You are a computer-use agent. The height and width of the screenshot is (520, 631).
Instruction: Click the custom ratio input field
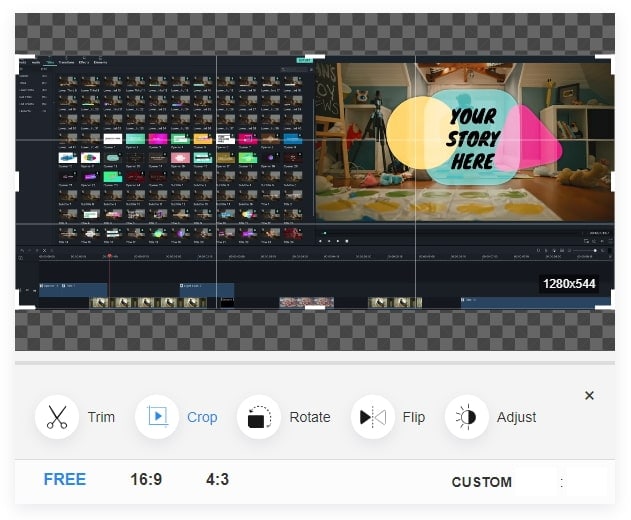[562, 482]
